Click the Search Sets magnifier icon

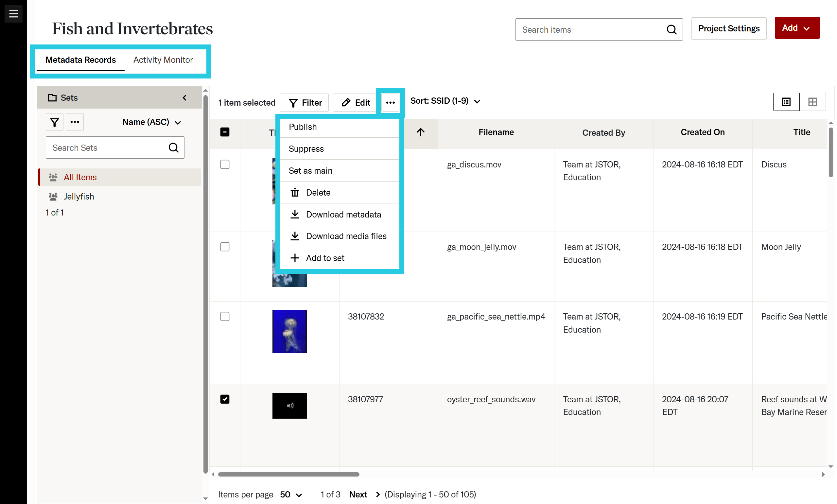pos(173,148)
